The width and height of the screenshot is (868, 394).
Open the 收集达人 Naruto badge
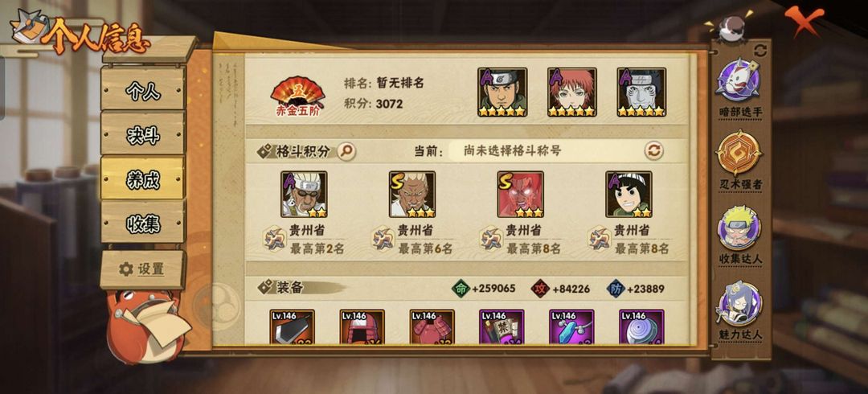point(739,228)
